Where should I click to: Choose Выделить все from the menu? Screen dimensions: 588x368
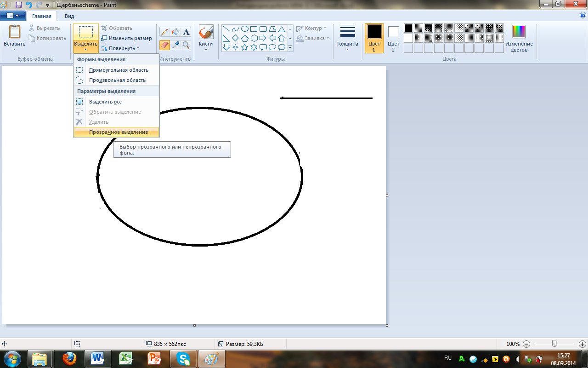pos(116,102)
